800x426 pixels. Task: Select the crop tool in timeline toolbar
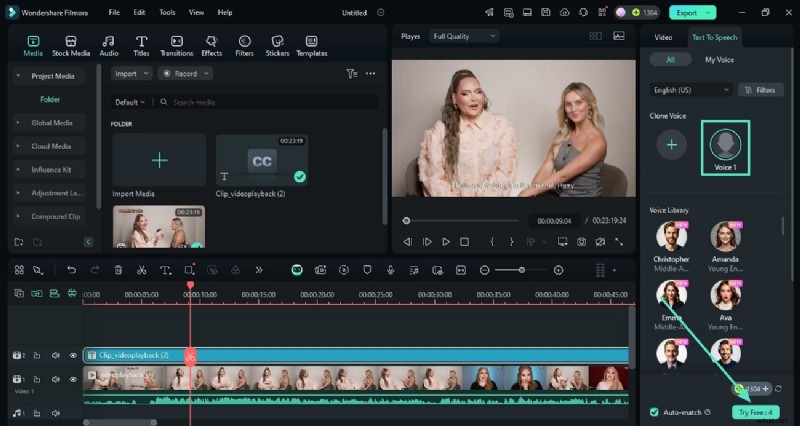(x=189, y=270)
